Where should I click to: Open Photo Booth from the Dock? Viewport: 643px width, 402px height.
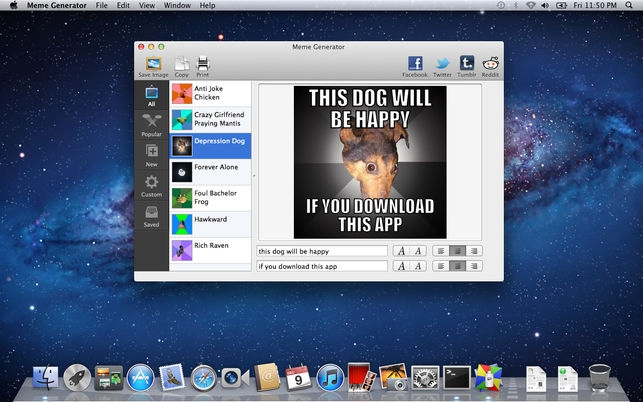coord(361,377)
